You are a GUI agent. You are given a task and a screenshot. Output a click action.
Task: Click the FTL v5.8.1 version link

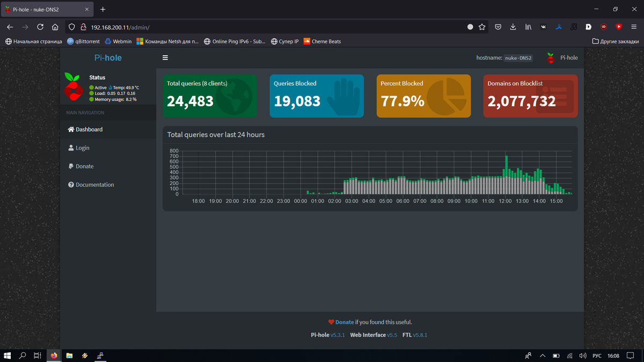click(420, 335)
